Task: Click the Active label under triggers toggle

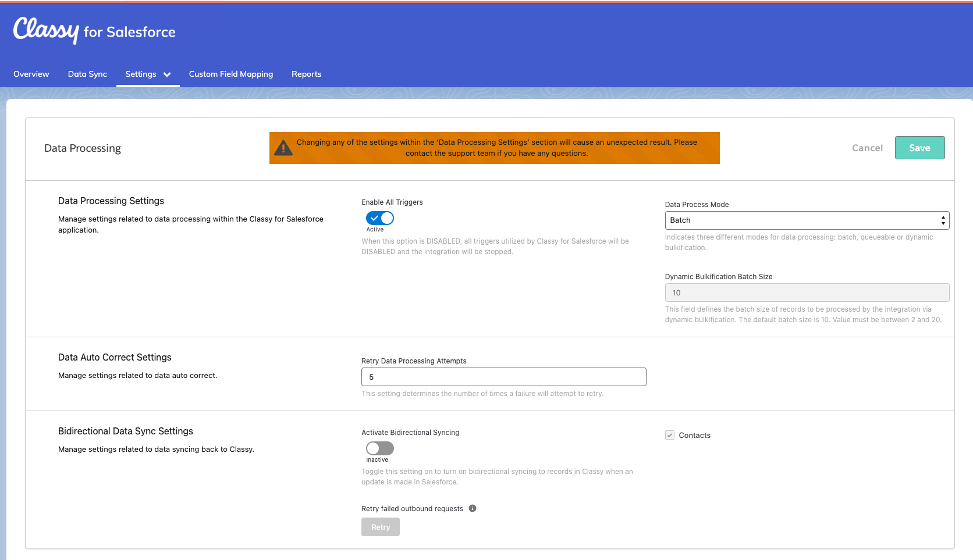Action: point(375,230)
